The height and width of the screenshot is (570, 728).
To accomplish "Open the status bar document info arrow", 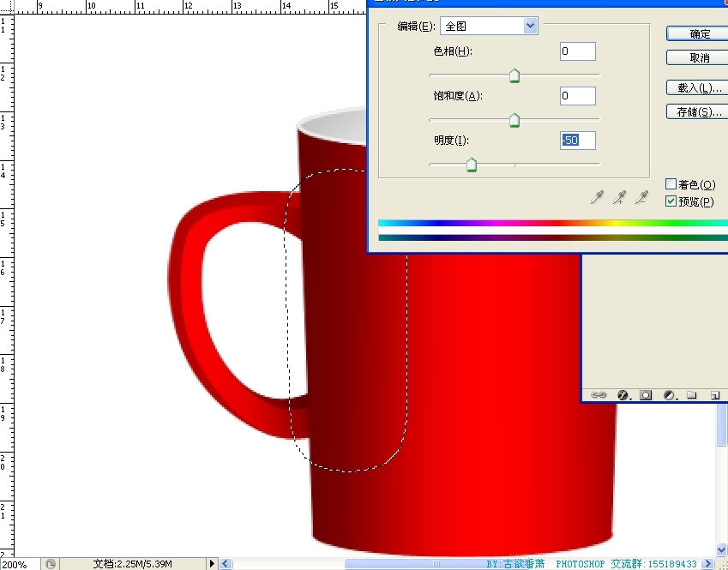I will [x=213, y=564].
